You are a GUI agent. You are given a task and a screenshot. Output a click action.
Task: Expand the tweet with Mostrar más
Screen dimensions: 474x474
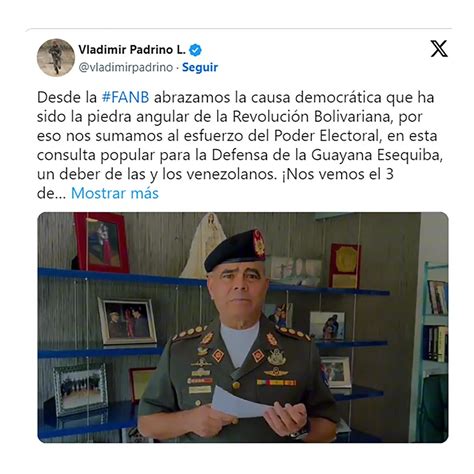coord(115,193)
